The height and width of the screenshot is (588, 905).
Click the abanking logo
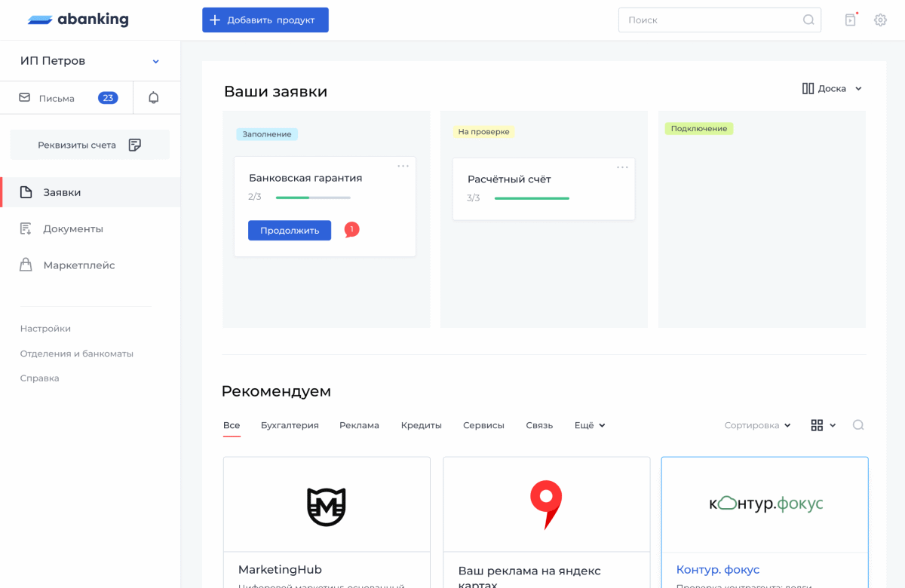pos(78,20)
